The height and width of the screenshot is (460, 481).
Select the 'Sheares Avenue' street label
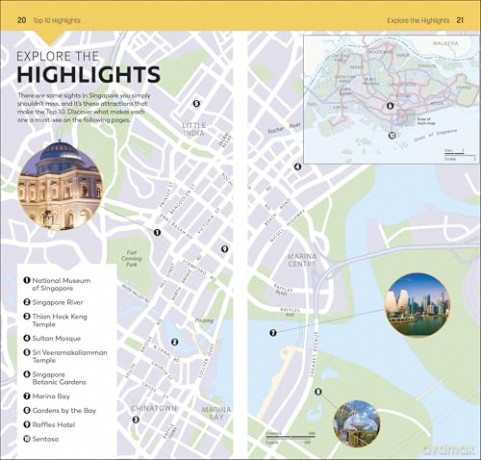coord(315,355)
